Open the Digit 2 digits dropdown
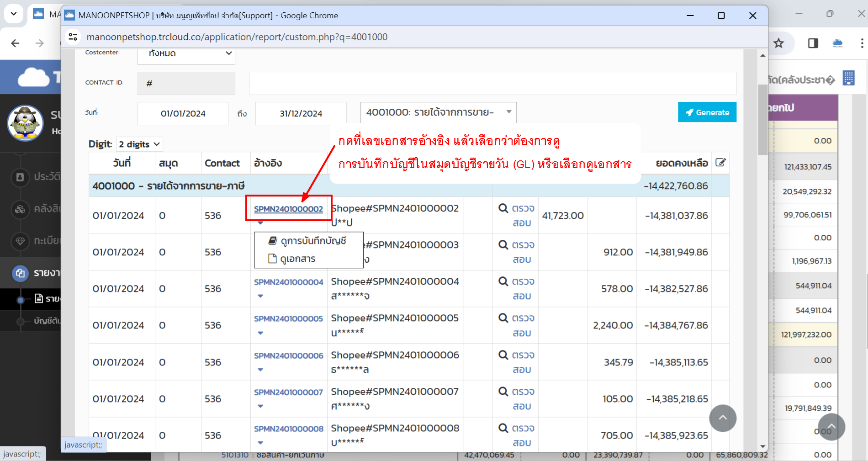Viewport: 868px width, 461px height. coord(140,144)
